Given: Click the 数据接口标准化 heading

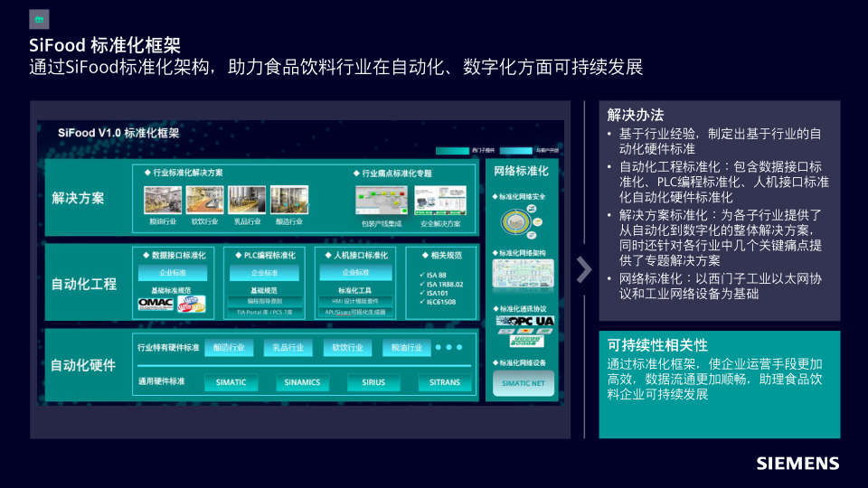Looking at the screenshot, I should (174, 255).
